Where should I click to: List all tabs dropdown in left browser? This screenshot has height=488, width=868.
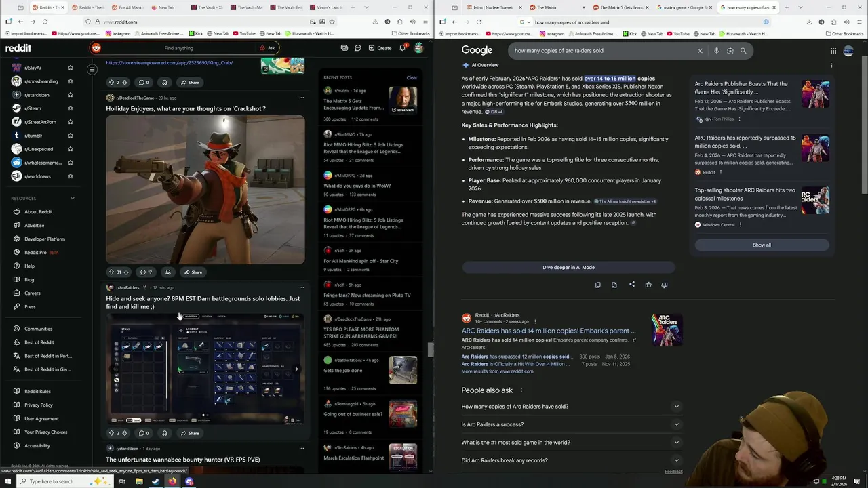point(367,7)
